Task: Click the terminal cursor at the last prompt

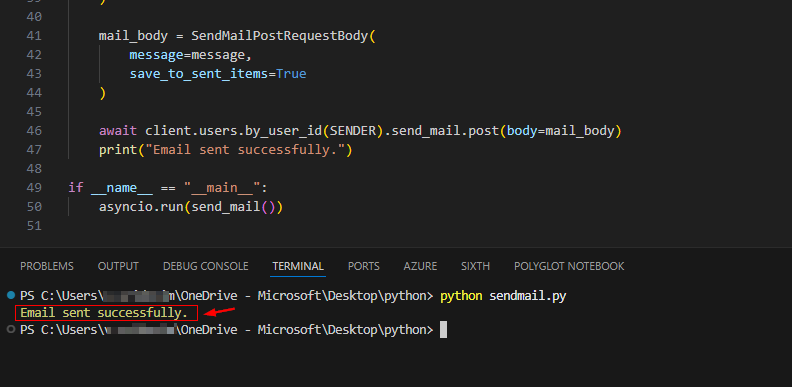Action: pyautogui.click(x=443, y=330)
